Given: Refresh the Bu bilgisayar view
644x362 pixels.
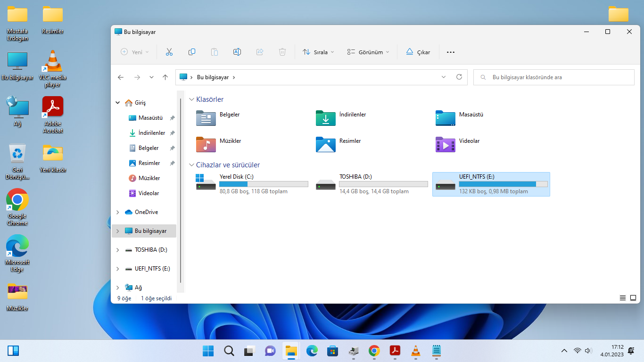Looking at the screenshot, I should tap(459, 77).
